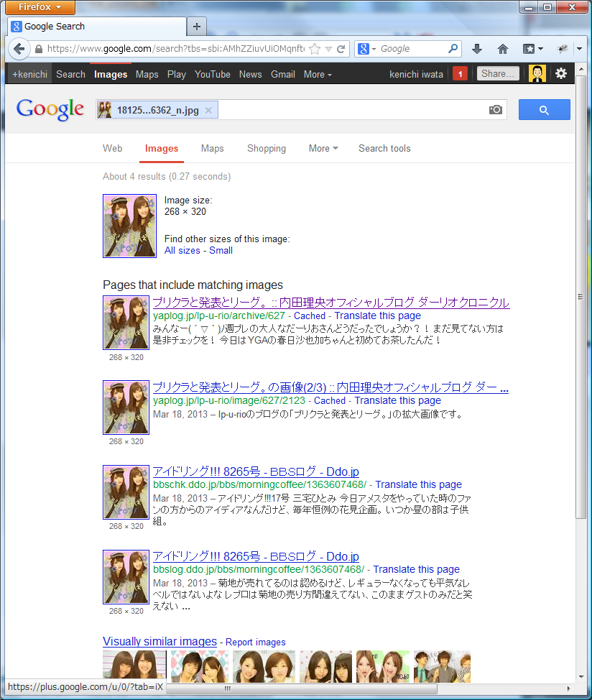Image resolution: width=592 pixels, height=700 pixels.
Task: Switch to the Web results tab
Action: (x=112, y=148)
